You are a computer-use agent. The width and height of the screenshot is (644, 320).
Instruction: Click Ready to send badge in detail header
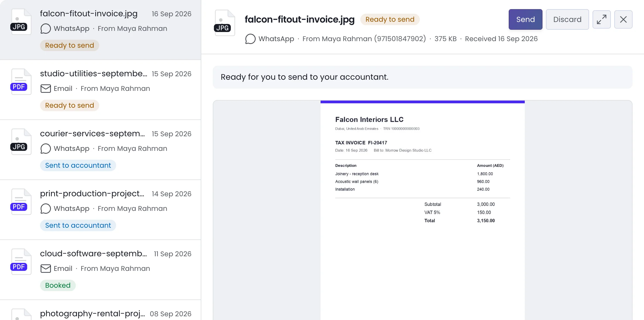tap(390, 19)
